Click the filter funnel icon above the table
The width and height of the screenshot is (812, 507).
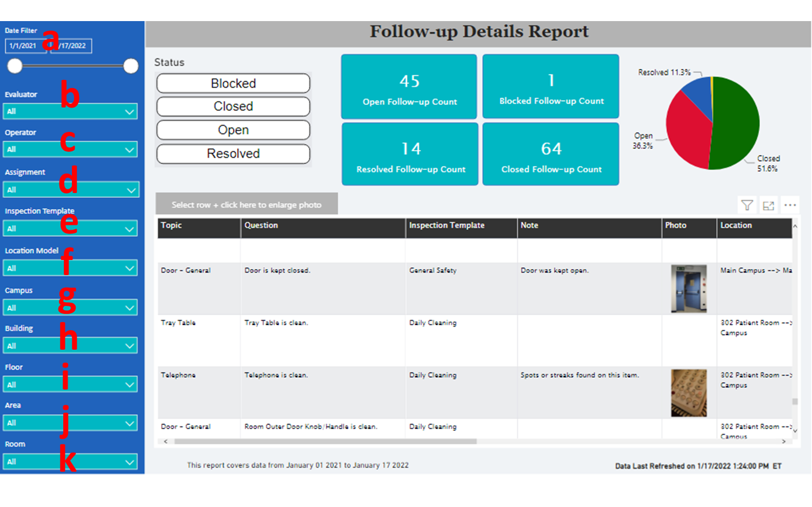pyautogui.click(x=747, y=205)
